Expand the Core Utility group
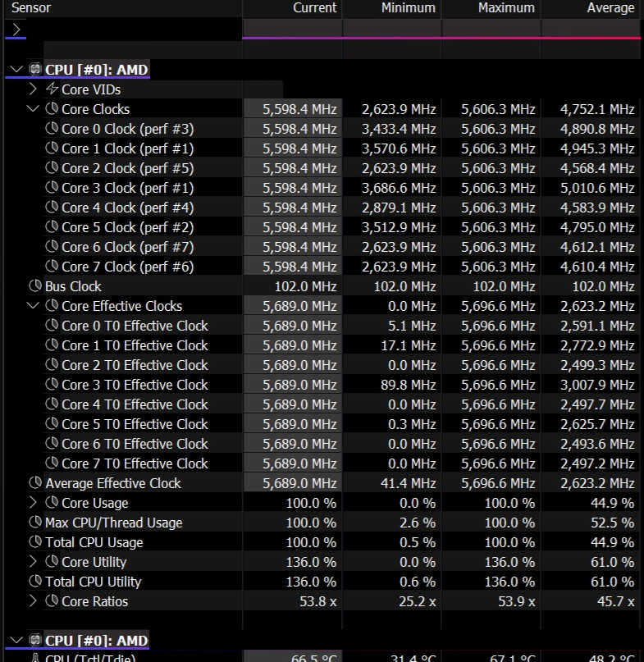The image size is (644, 662). pos(33,562)
